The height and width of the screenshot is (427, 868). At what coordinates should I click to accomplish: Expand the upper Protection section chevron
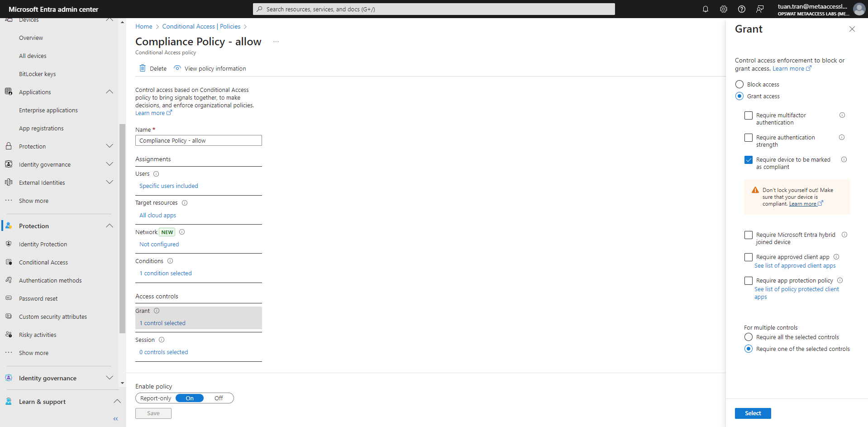click(110, 146)
